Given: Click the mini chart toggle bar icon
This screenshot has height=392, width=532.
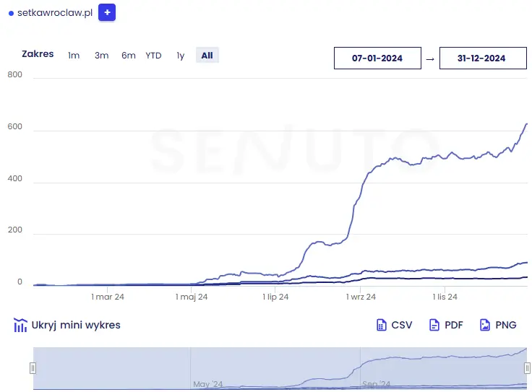Looking at the screenshot, I should 20,325.
